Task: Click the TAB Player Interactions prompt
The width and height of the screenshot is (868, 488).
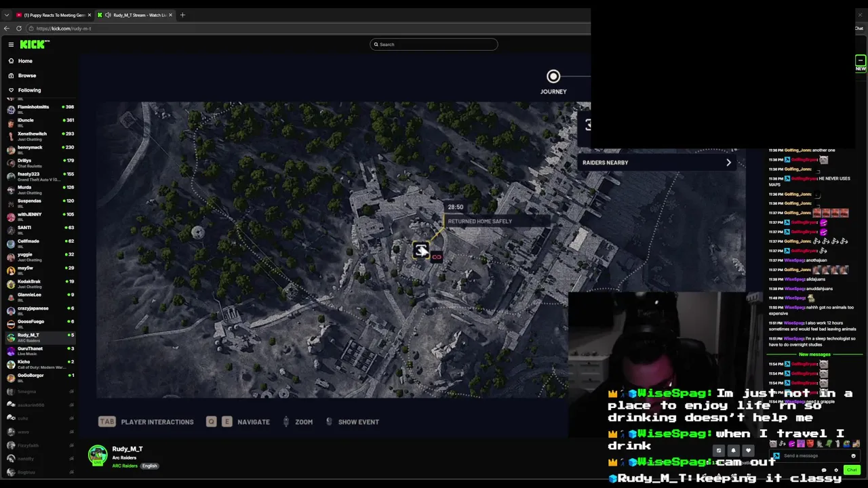Action: click(x=146, y=422)
